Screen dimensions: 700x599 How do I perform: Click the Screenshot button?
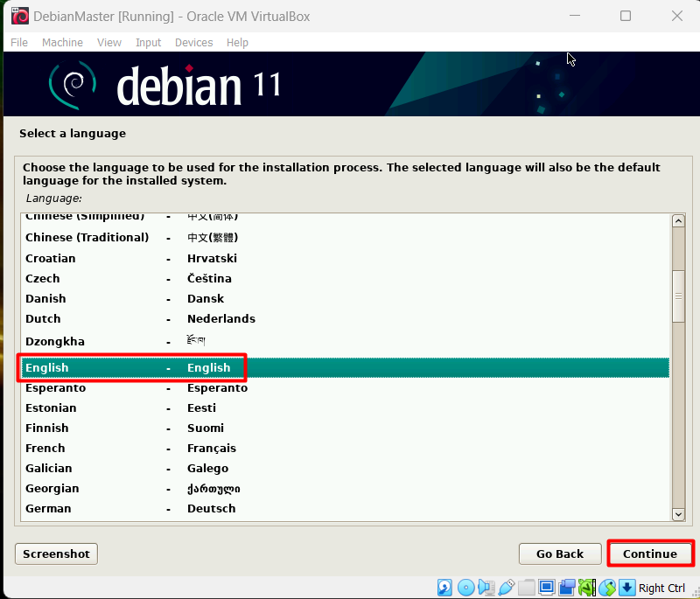[56, 554]
